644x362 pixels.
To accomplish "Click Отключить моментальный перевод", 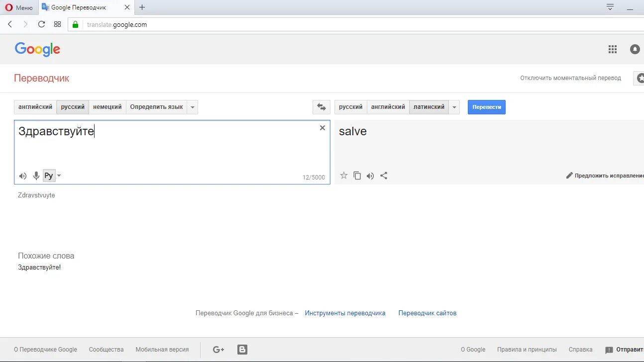I will [570, 78].
